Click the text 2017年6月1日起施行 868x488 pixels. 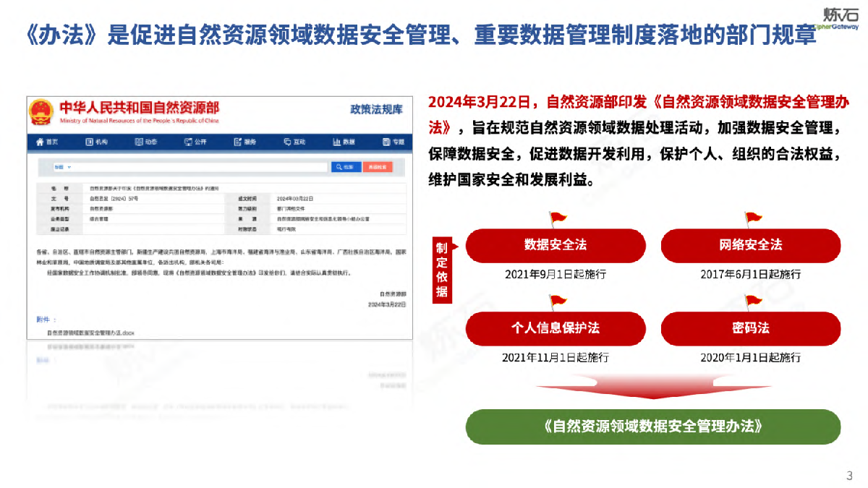pos(751,275)
